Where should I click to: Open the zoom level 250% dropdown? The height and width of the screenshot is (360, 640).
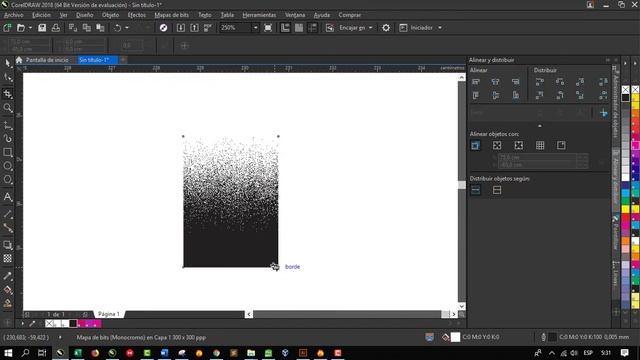[x=256, y=28]
